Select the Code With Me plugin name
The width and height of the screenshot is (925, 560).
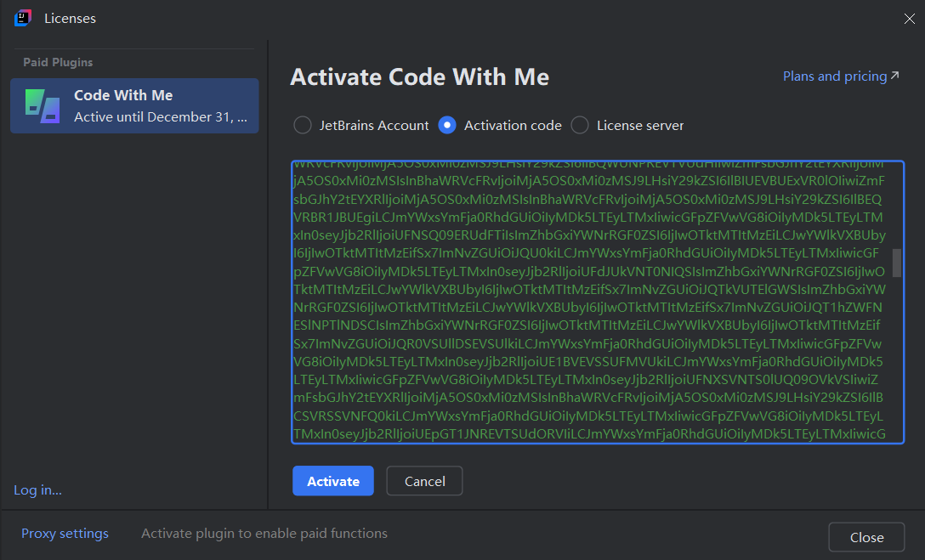tap(123, 95)
